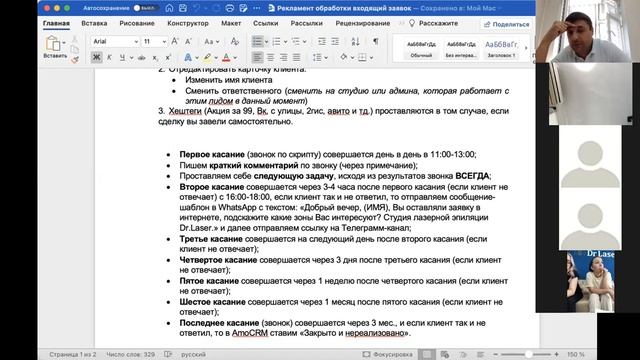Apply the Без интервала style
The height and width of the screenshot is (360, 640).
(461, 49)
